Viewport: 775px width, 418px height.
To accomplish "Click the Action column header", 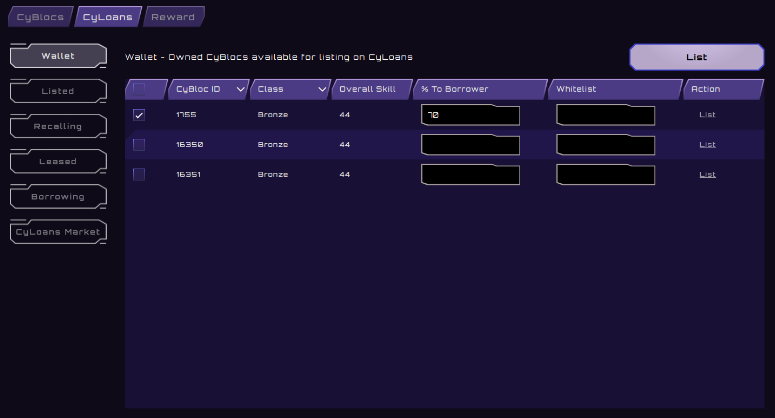I will [x=724, y=89].
